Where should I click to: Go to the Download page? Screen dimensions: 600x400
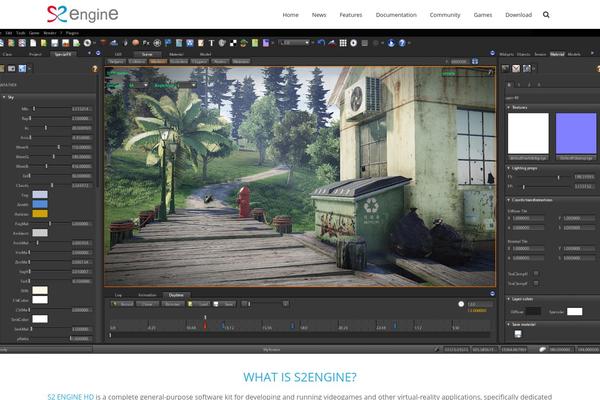pos(518,15)
